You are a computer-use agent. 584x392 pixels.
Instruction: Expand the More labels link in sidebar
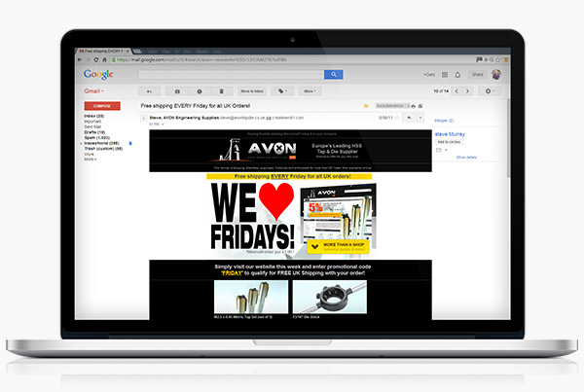tap(90, 160)
